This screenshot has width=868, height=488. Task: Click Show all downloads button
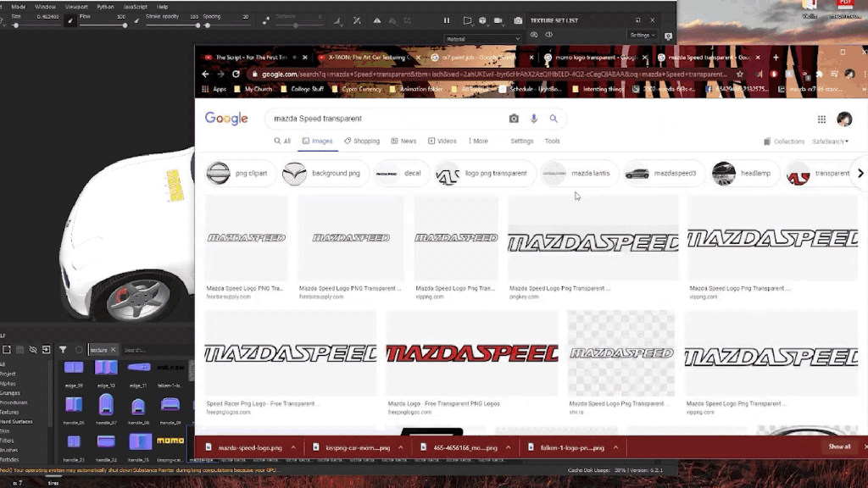click(839, 446)
